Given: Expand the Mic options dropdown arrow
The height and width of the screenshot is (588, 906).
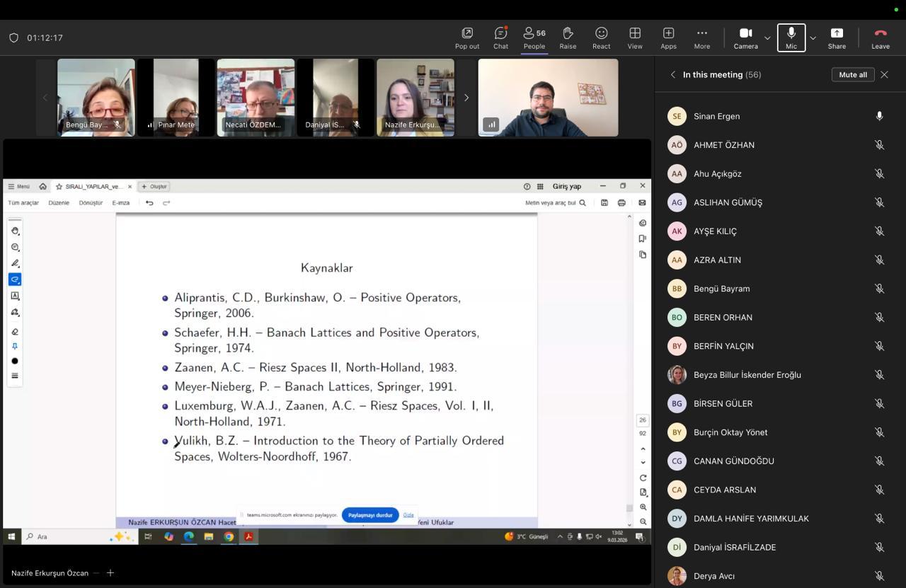Looking at the screenshot, I should click(x=813, y=38).
